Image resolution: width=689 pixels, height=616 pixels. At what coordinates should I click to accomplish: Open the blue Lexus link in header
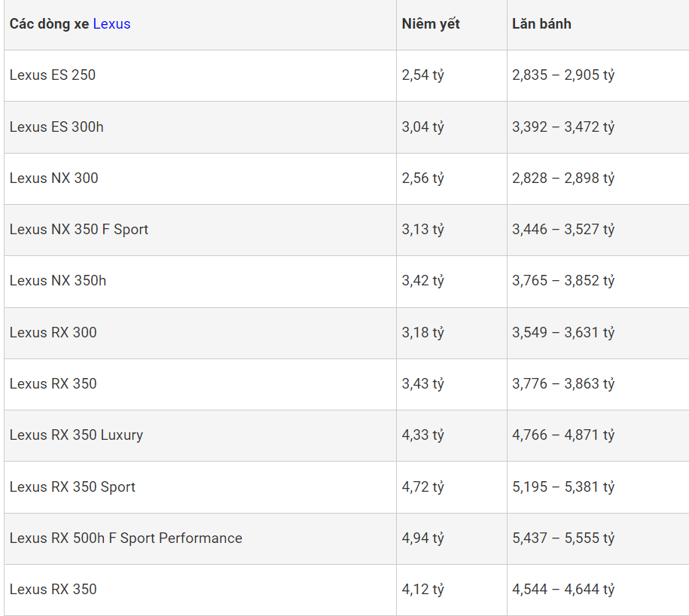[x=111, y=24]
